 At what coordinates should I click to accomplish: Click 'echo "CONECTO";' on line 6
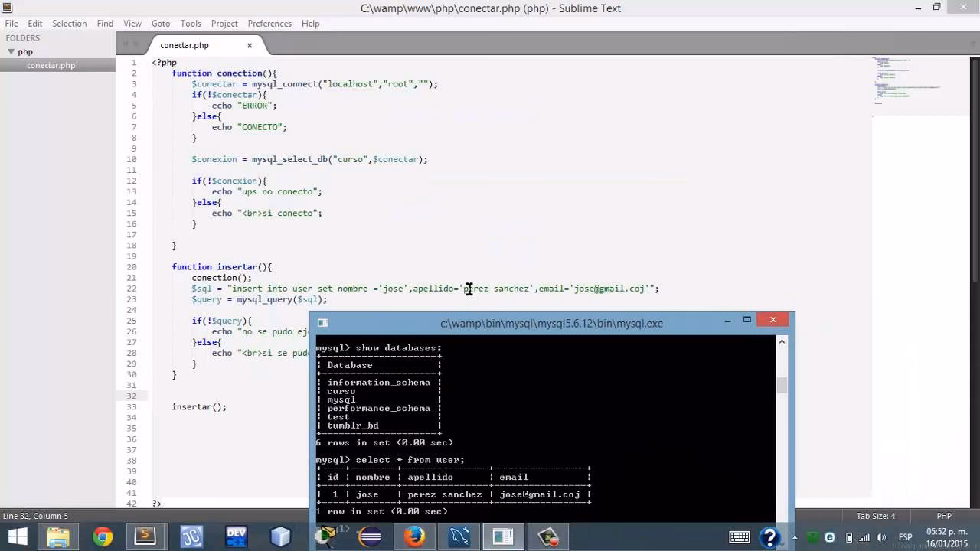pos(250,127)
